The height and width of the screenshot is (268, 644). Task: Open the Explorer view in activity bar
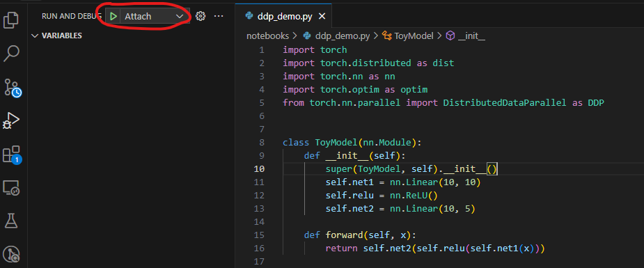pyautogui.click(x=11, y=20)
